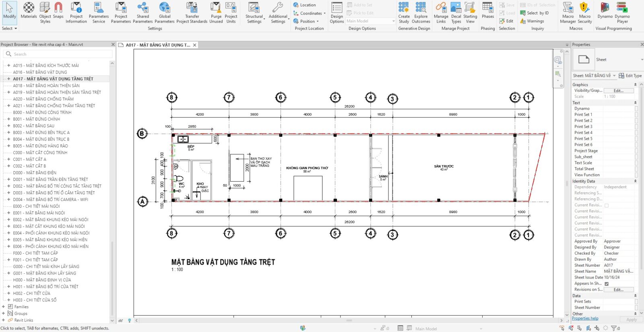
Task: Click Visibility/Graphics Edit button
Action: (x=619, y=91)
